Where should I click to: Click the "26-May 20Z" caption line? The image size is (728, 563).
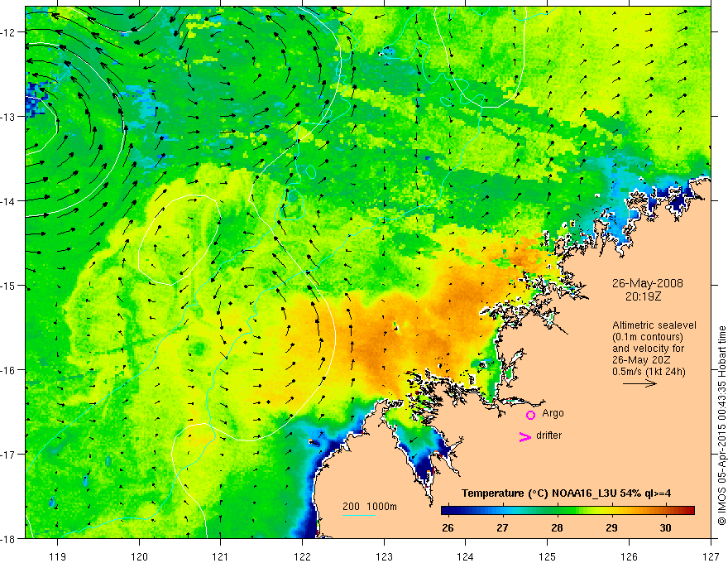pos(642,360)
